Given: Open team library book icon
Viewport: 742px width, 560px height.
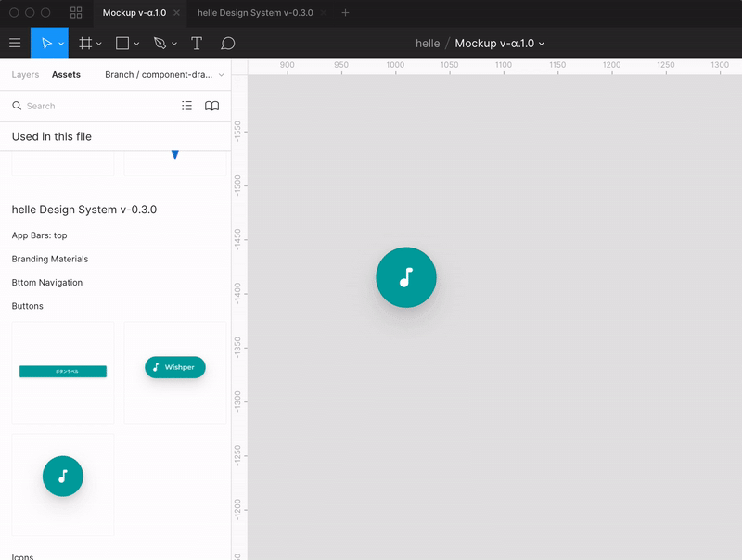Looking at the screenshot, I should 211,106.
